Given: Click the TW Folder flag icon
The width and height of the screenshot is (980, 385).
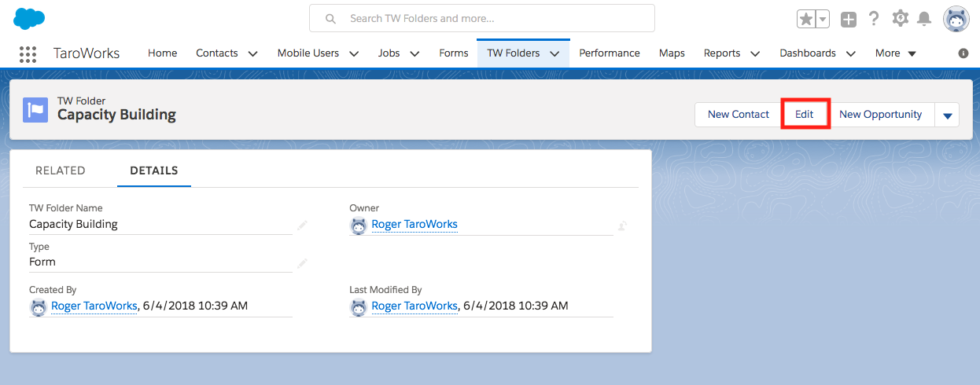Looking at the screenshot, I should pos(35,110).
